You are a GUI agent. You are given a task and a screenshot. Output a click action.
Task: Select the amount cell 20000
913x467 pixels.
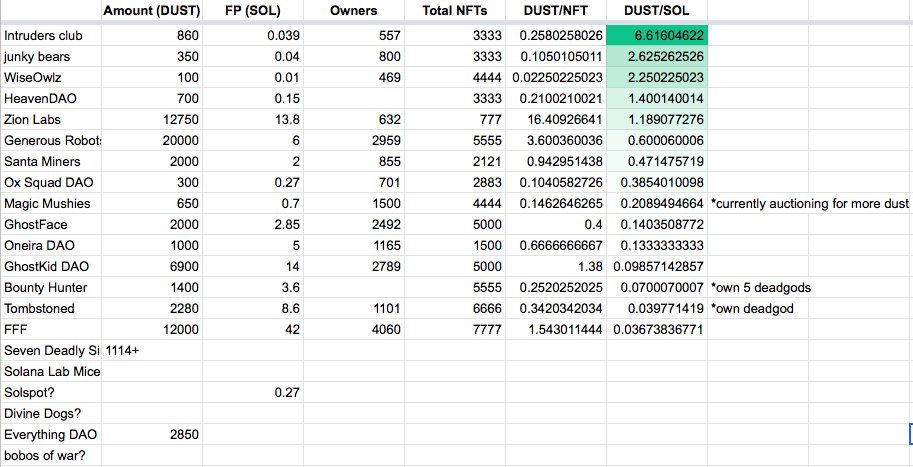152,140
